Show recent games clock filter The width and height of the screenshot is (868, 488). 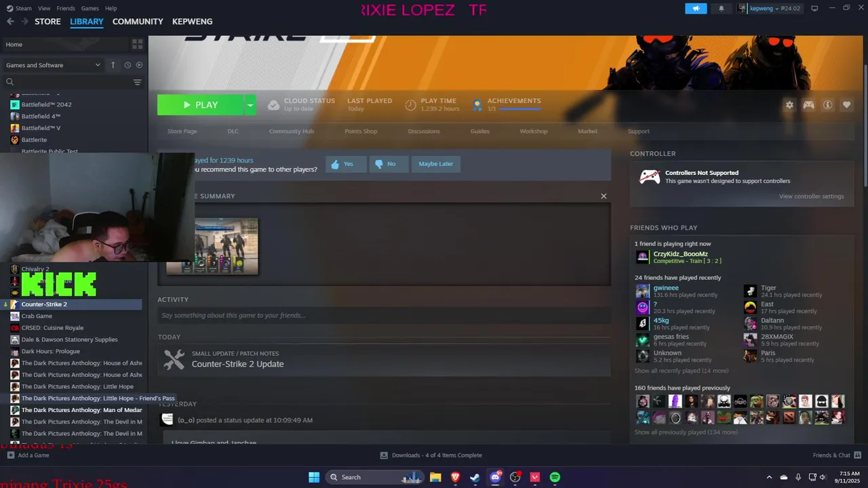127,65
